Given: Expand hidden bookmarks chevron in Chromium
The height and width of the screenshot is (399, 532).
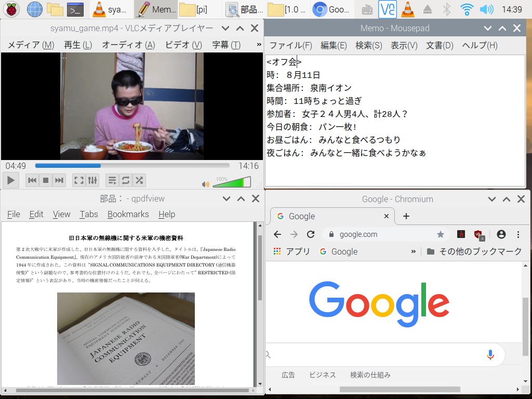Looking at the screenshot, I should click(x=413, y=251).
